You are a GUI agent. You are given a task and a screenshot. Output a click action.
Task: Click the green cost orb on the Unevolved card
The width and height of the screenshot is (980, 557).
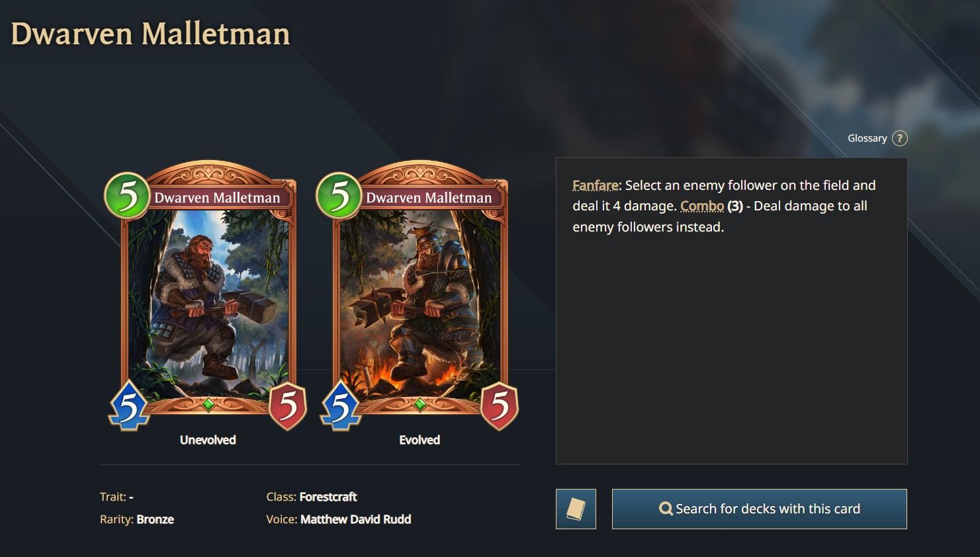tap(127, 195)
